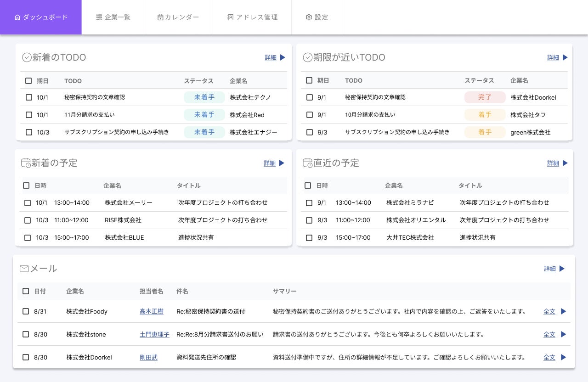Click the arrow icon next to 直近の予定 詳細
Viewport: 588px width, 382px height.
tap(565, 163)
